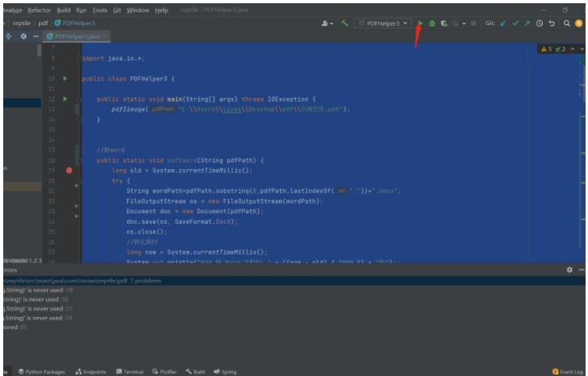Click the editor vertical scrollbar error stripe
The image size is (588, 376).
(583, 154)
